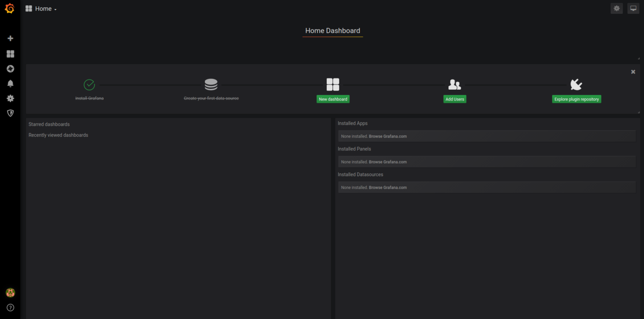Click the Add Users button
Screen dimensions: 644x319
pyautogui.click(x=455, y=99)
